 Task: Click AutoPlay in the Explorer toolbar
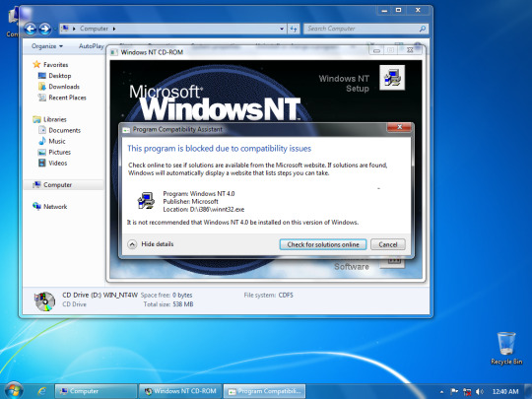pos(92,46)
